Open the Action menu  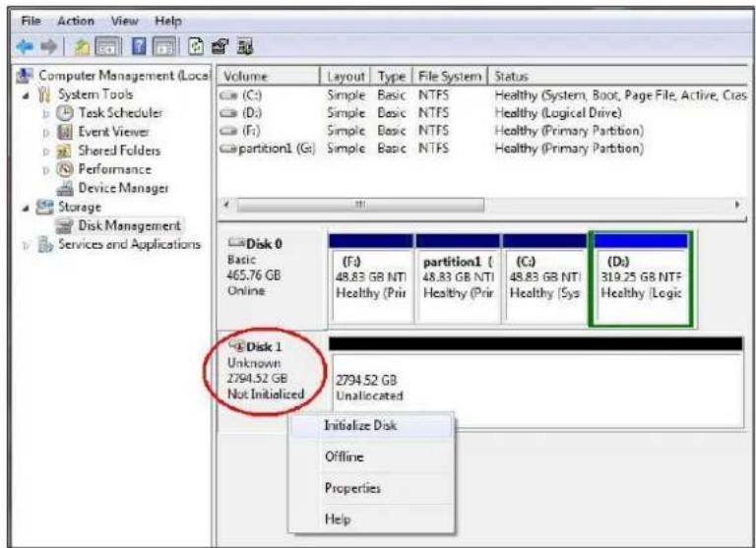pyautogui.click(x=76, y=22)
